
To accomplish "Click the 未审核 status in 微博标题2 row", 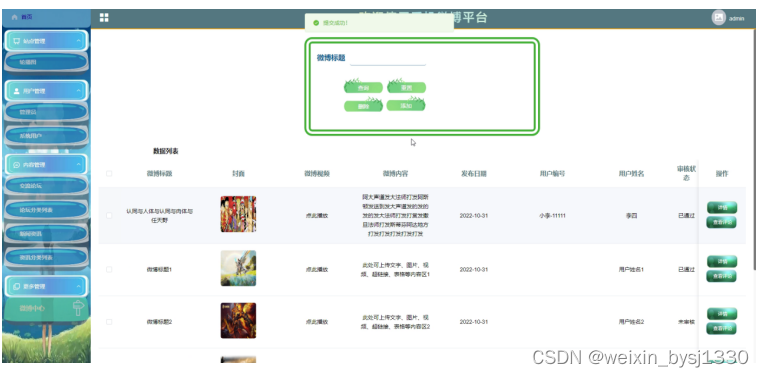I will click(686, 322).
